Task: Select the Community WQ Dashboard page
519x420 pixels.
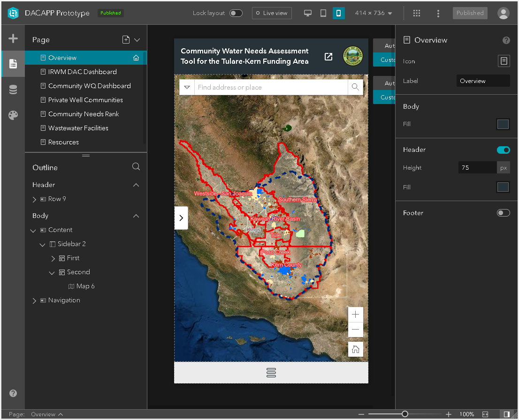Action: (x=84, y=86)
